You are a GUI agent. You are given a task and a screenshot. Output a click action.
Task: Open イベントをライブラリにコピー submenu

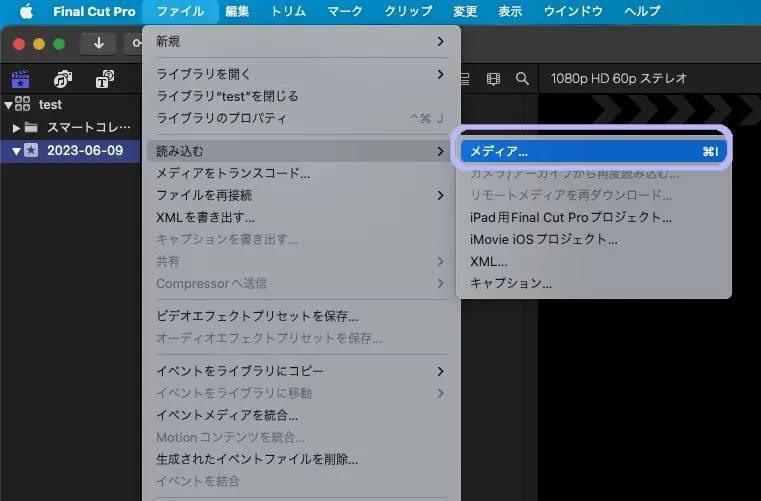coord(301,371)
